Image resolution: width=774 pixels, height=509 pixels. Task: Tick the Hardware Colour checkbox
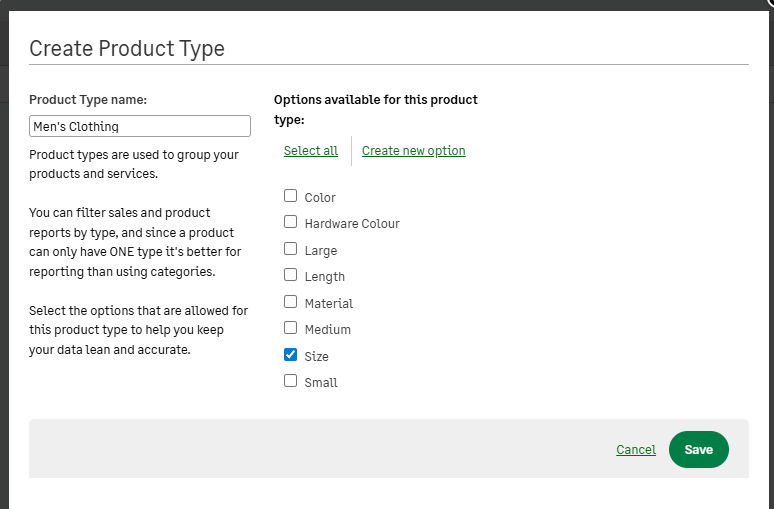click(x=290, y=222)
